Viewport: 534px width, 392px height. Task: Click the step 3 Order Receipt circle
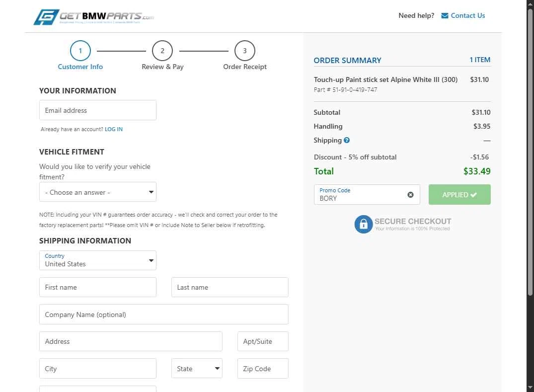(x=244, y=51)
